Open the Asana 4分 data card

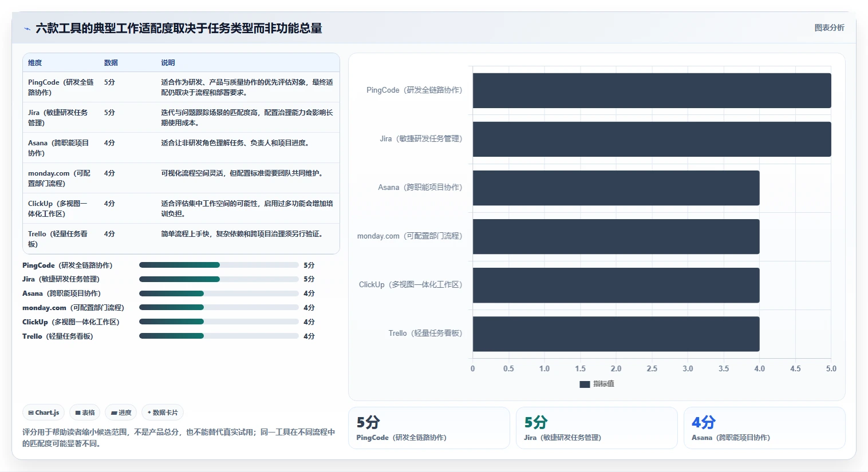[764, 428]
